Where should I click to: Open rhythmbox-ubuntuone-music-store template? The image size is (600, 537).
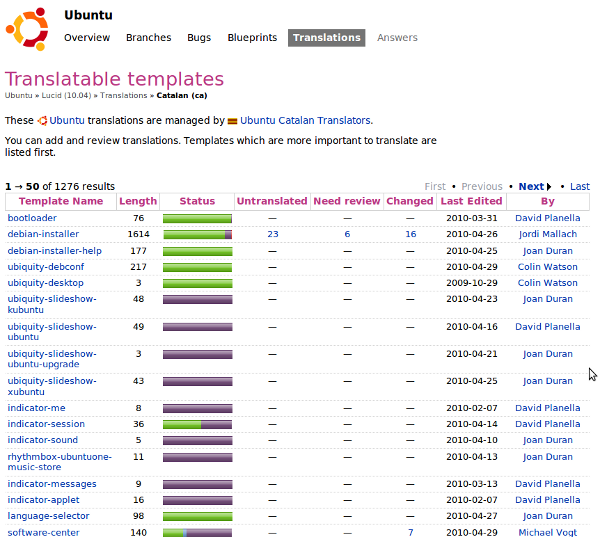[59, 462]
